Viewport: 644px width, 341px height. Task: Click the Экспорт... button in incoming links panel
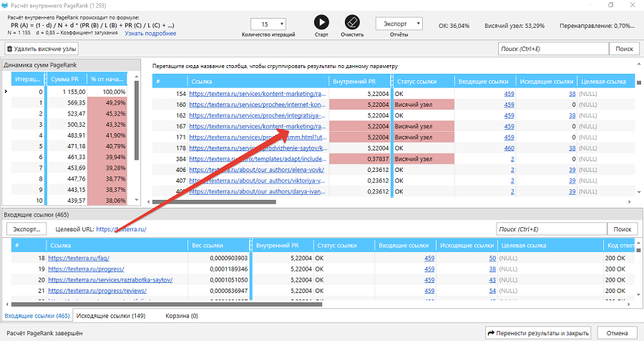pos(26,229)
